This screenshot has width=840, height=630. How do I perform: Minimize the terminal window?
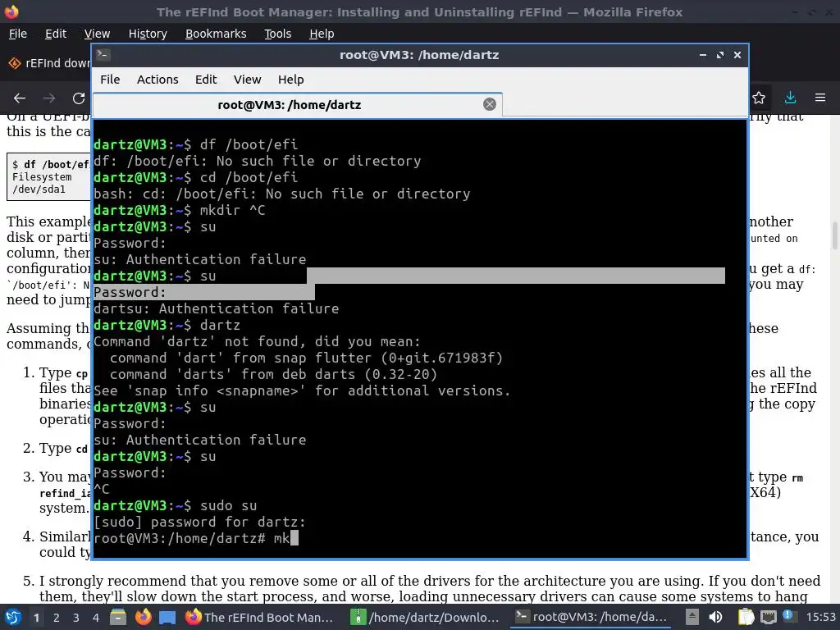click(x=702, y=55)
